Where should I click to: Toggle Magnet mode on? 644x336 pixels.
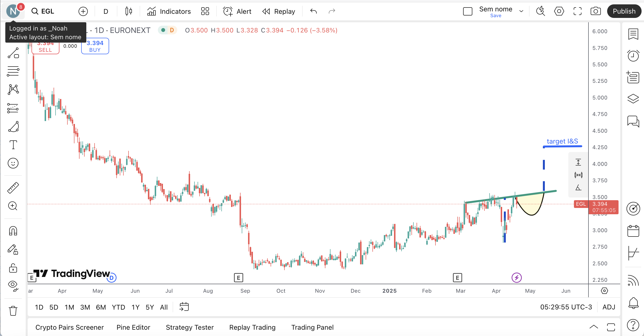[x=13, y=231]
